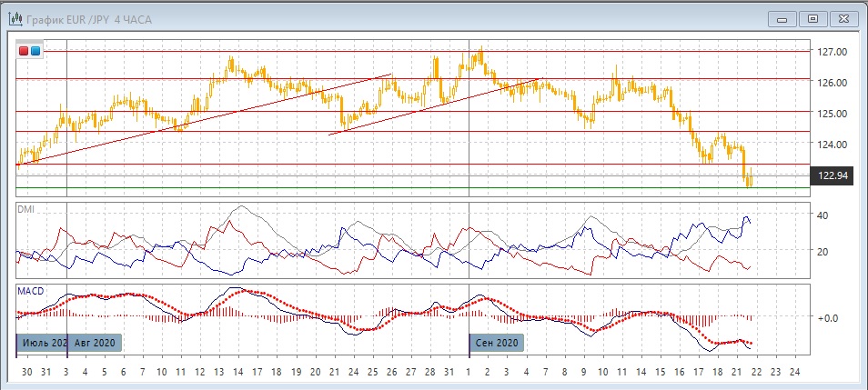Click the MACD zero level label +0.0
This screenshot has height=390, width=868.
pos(827,317)
